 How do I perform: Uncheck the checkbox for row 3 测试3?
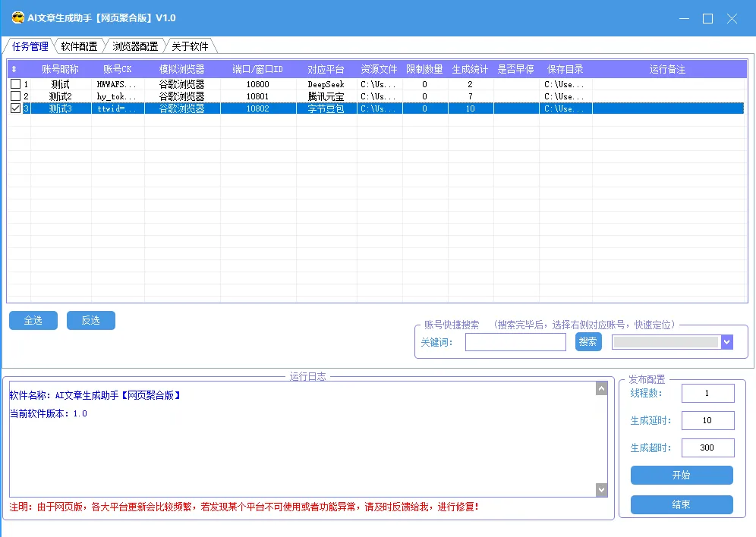(15, 108)
